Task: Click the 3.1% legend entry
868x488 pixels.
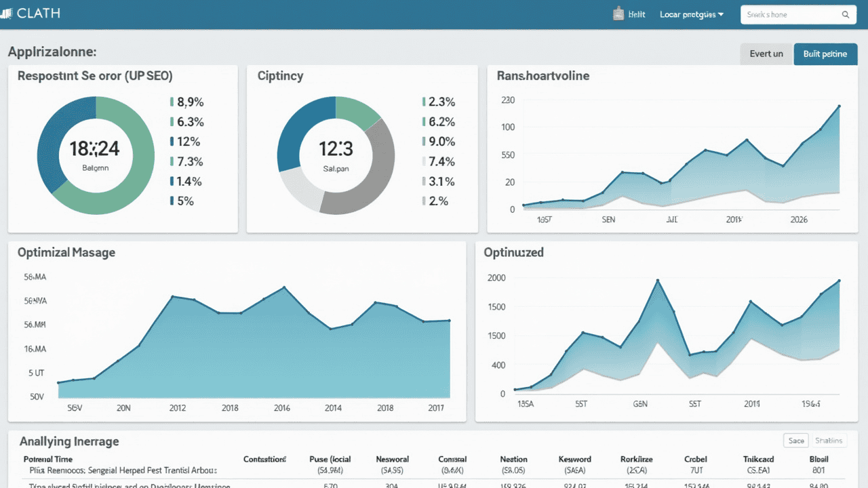Action: (438, 181)
